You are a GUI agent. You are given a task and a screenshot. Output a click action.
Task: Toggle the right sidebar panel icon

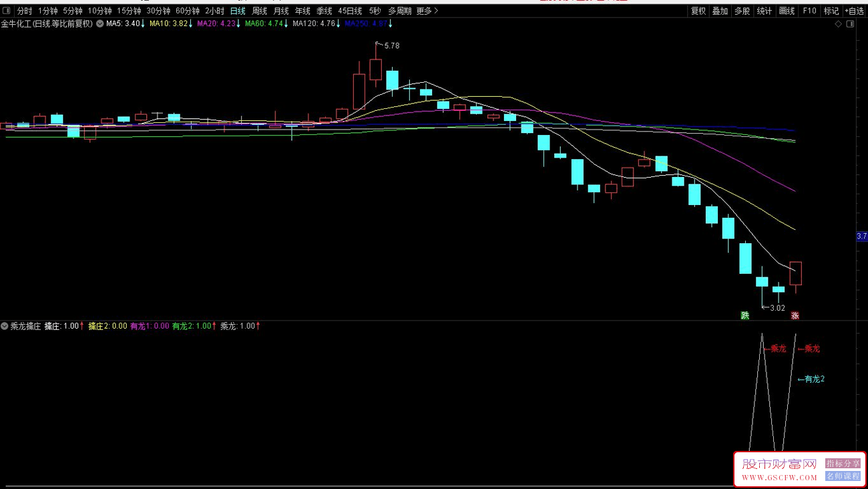tap(850, 24)
